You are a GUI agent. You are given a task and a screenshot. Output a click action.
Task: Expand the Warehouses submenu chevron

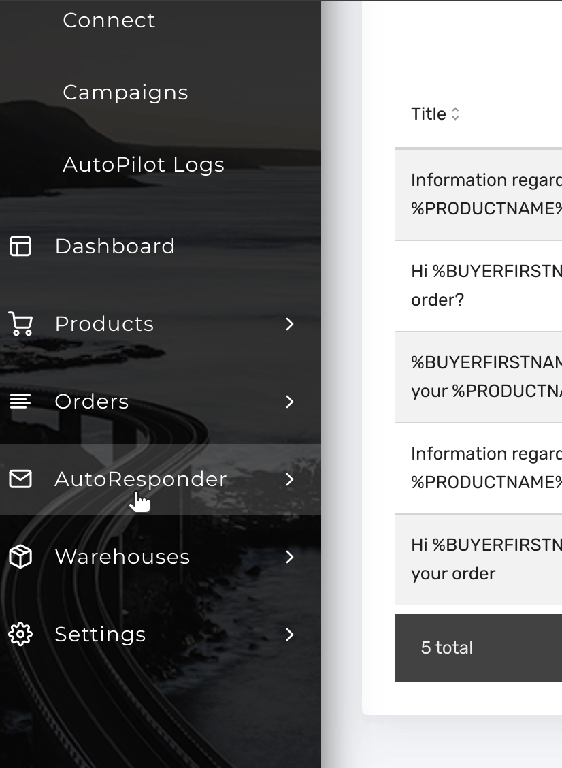click(290, 557)
